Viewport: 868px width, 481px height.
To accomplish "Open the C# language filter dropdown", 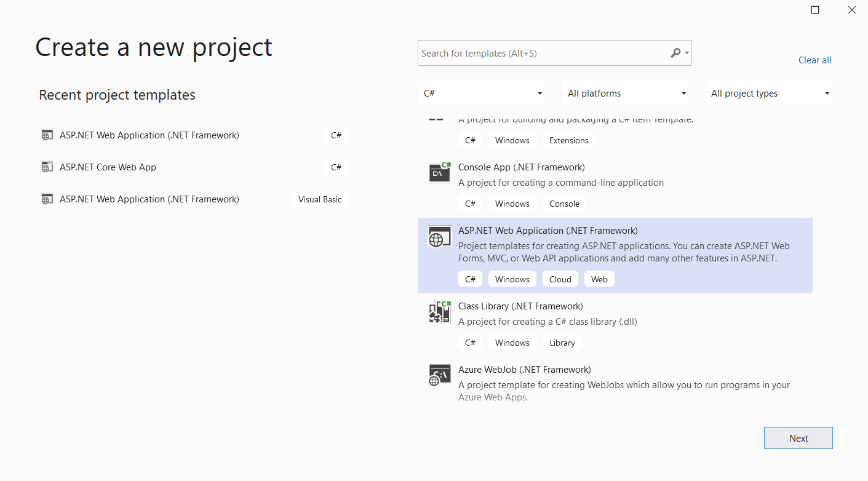I will (482, 93).
